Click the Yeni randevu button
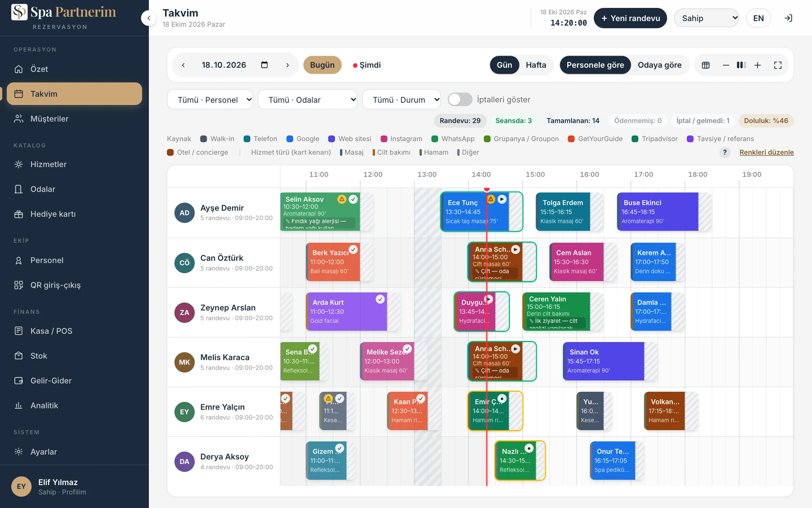812x508 pixels. (x=630, y=18)
